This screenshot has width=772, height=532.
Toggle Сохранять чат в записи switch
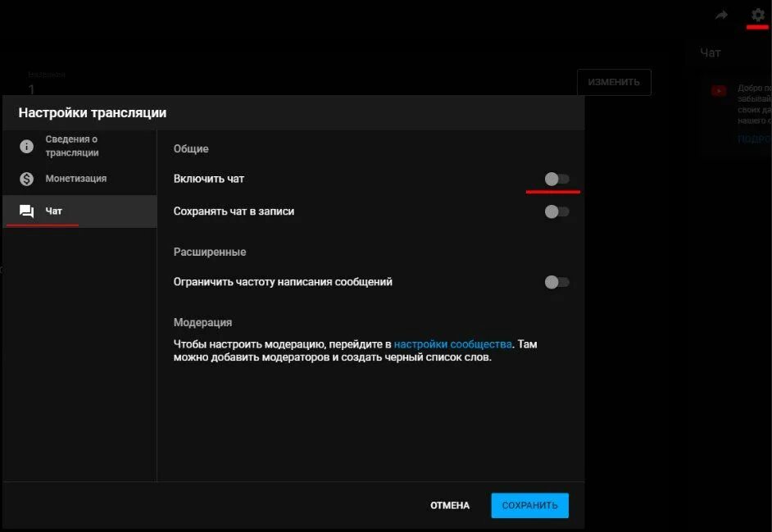point(556,211)
